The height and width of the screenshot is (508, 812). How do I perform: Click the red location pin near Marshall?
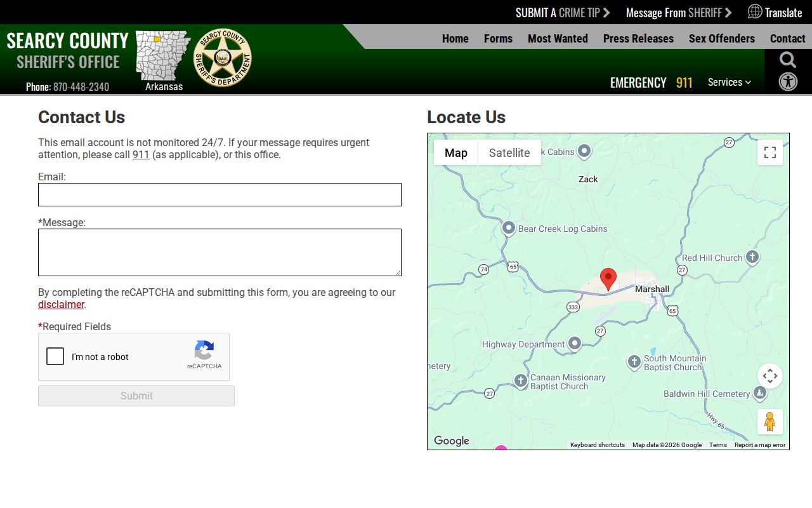coord(608,279)
